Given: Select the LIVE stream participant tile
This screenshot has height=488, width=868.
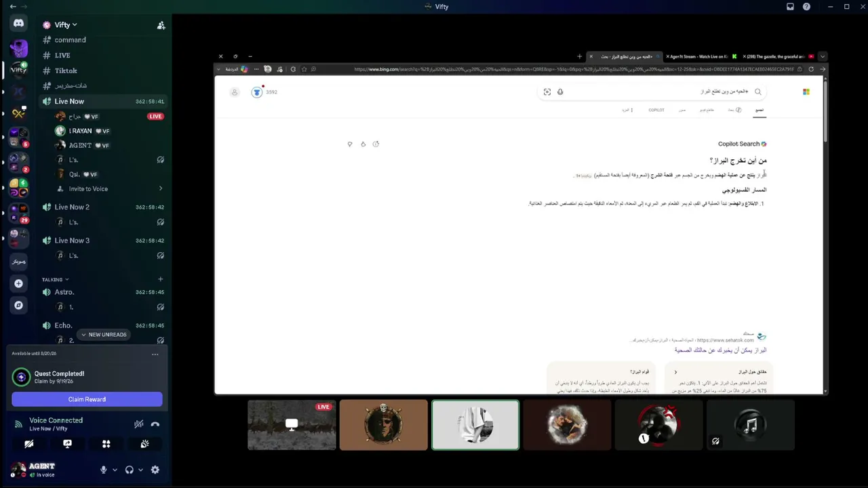Looking at the screenshot, I should click(292, 425).
